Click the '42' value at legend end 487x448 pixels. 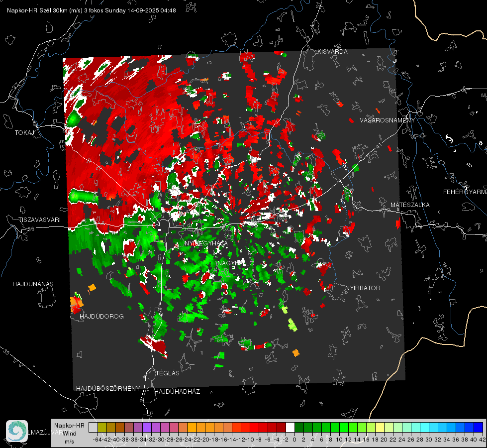(483, 440)
